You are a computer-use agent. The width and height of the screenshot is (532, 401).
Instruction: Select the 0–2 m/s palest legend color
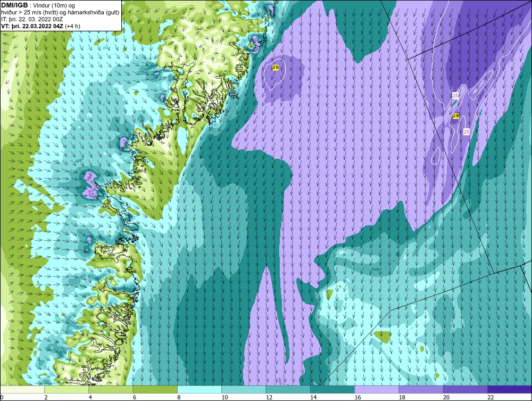pos(22,389)
